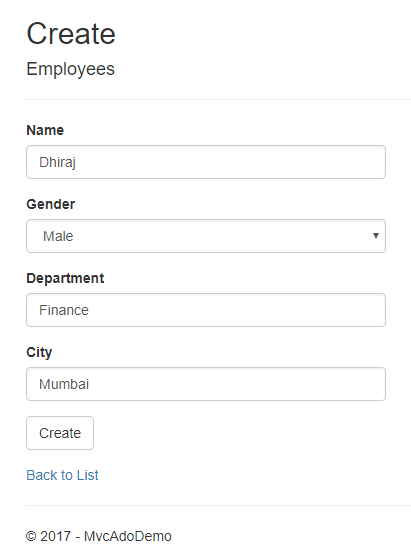Image resolution: width=411 pixels, height=558 pixels.
Task: Click the divider line below Employees
Action: pos(218,100)
